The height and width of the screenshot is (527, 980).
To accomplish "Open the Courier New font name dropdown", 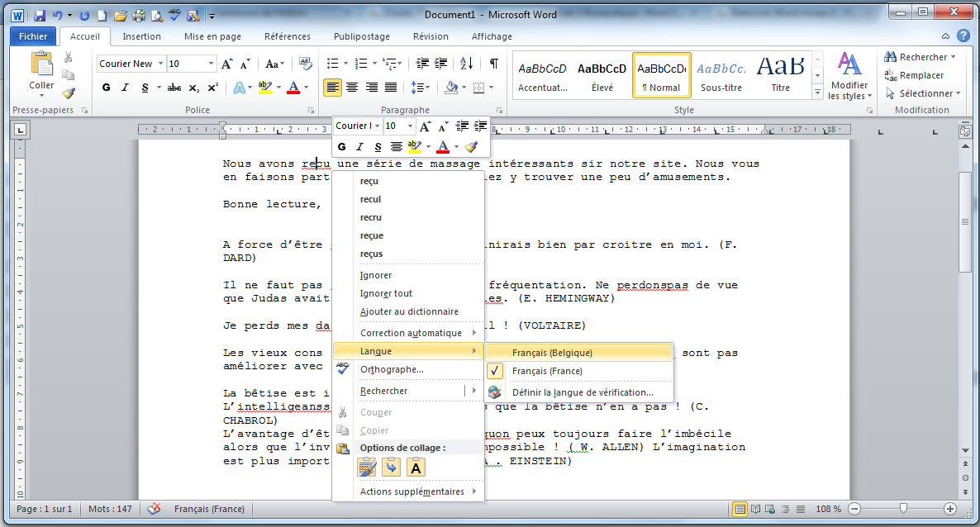I will (160, 64).
